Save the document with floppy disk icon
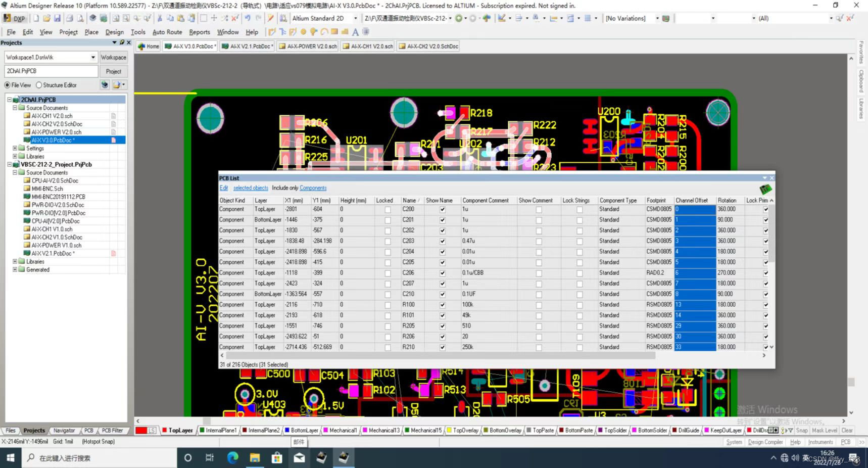The image size is (868, 468). tap(57, 18)
